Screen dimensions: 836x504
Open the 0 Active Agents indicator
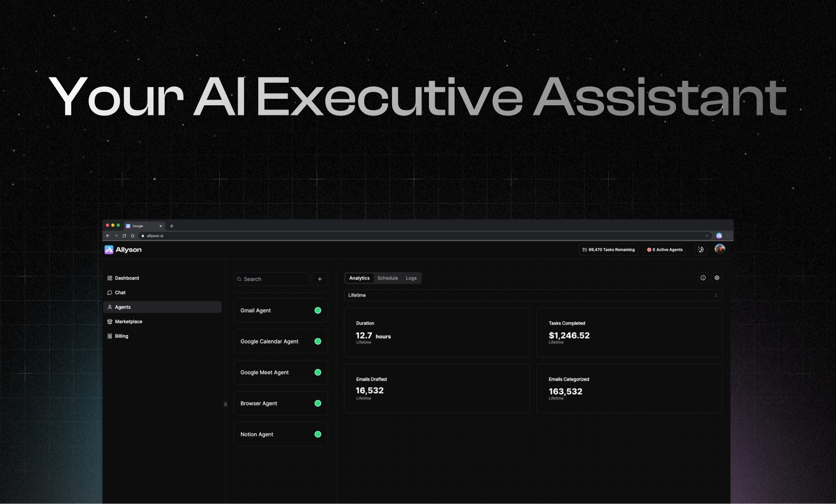pyautogui.click(x=665, y=250)
